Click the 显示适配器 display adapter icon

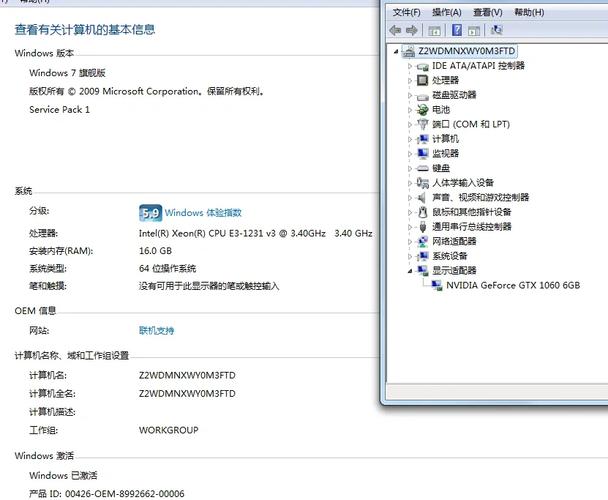click(422, 270)
